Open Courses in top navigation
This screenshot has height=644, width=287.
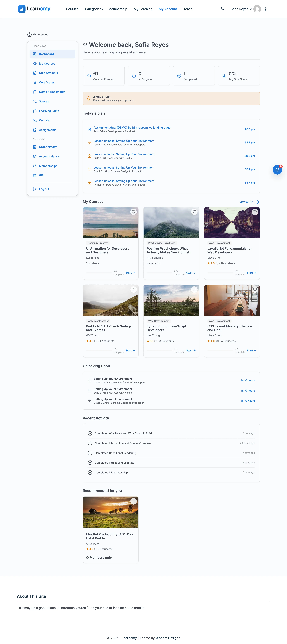pos(72,9)
